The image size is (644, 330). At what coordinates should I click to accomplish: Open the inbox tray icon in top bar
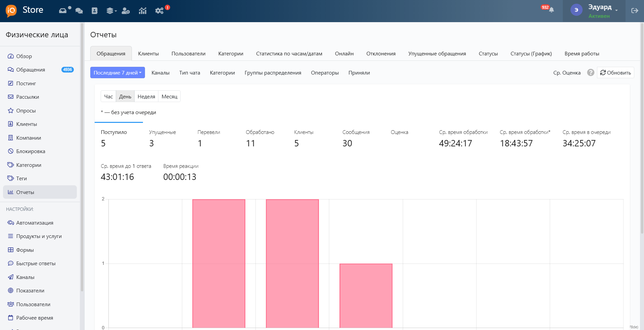(63, 11)
